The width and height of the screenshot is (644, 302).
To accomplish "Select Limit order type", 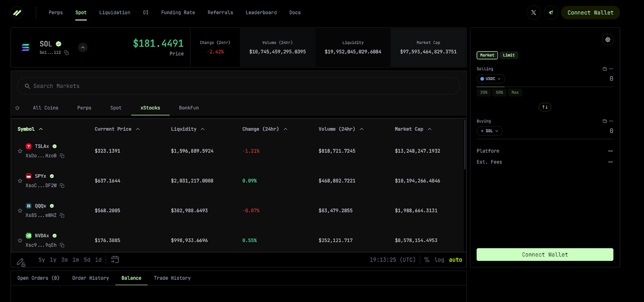I will (509, 55).
